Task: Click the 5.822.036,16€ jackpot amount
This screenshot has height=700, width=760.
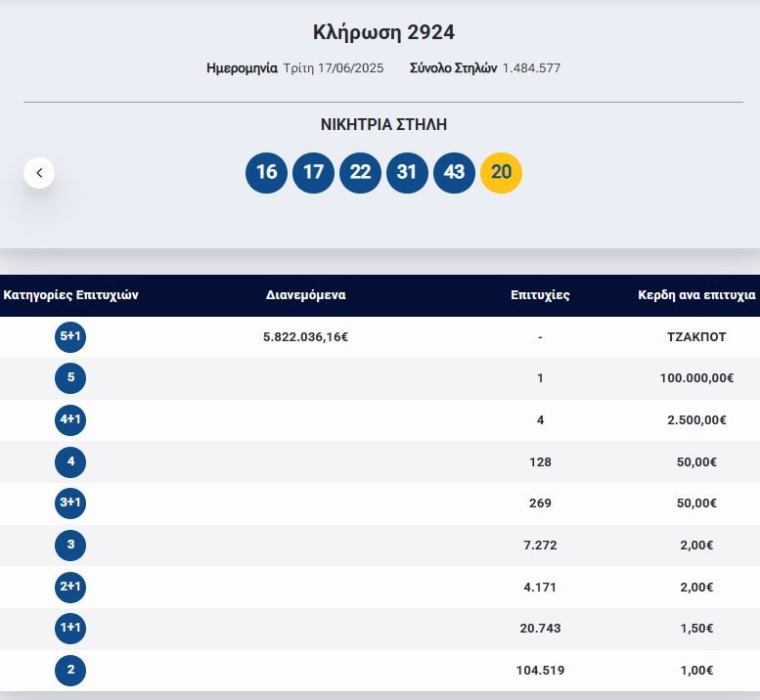Action: pyautogui.click(x=305, y=336)
